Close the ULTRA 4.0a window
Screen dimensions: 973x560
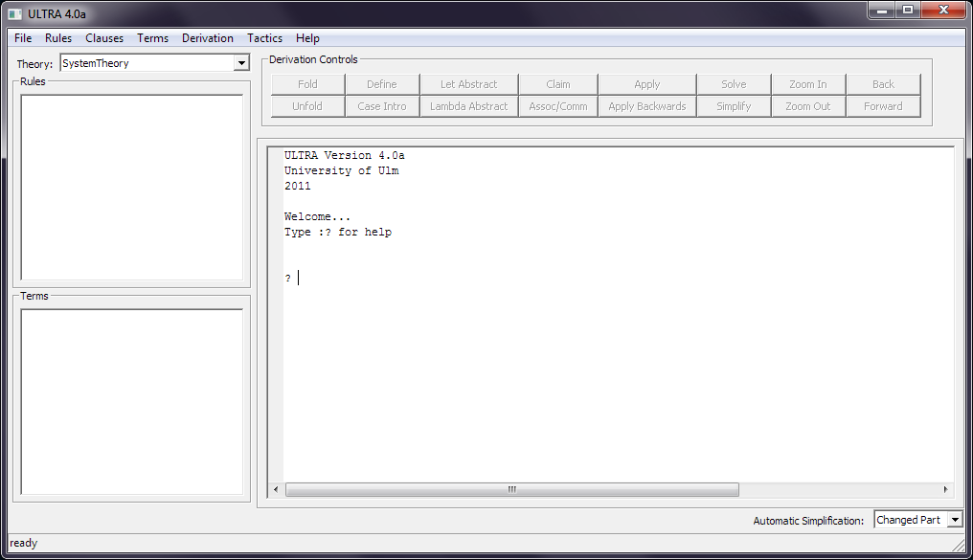pyautogui.click(x=944, y=10)
